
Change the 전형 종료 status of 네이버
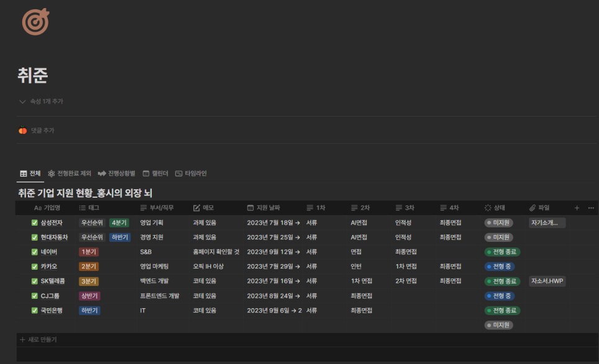pyautogui.click(x=502, y=252)
